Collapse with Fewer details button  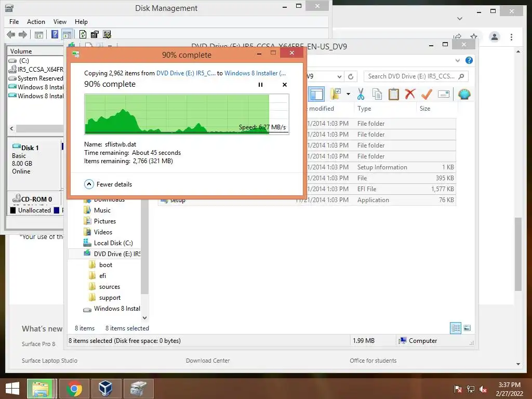click(108, 184)
